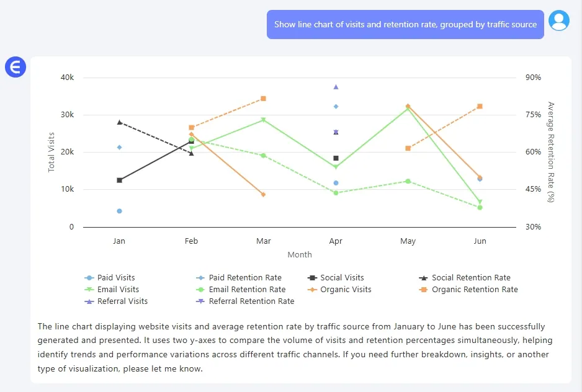Hide the Referral Visits series
The height and width of the screenshot is (392, 582).
coord(115,301)
